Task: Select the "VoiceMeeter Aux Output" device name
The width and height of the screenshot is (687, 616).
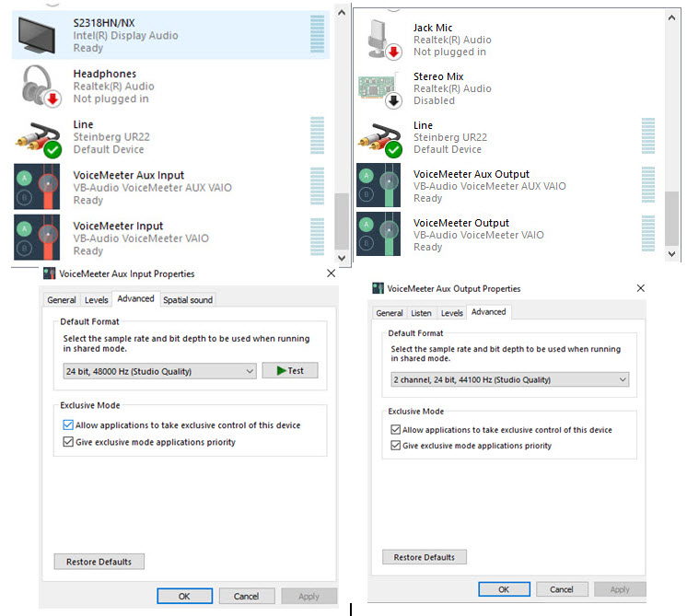Action: point(472,174)
